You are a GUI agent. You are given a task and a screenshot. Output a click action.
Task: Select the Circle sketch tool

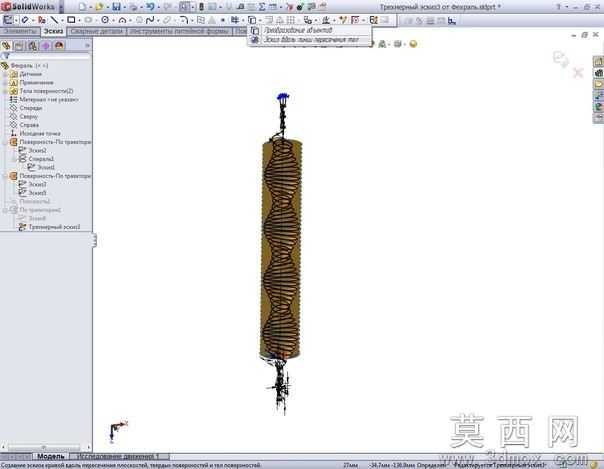coord(105,20)
